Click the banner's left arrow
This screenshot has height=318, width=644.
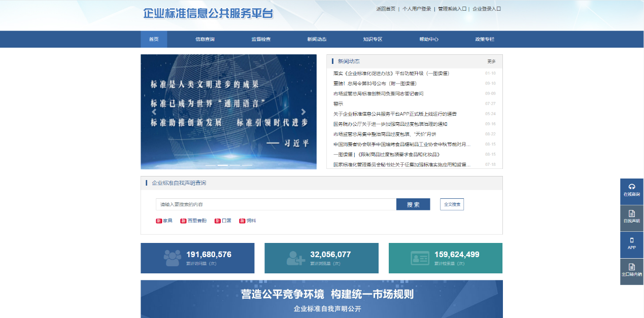click(x=154, y=112)
